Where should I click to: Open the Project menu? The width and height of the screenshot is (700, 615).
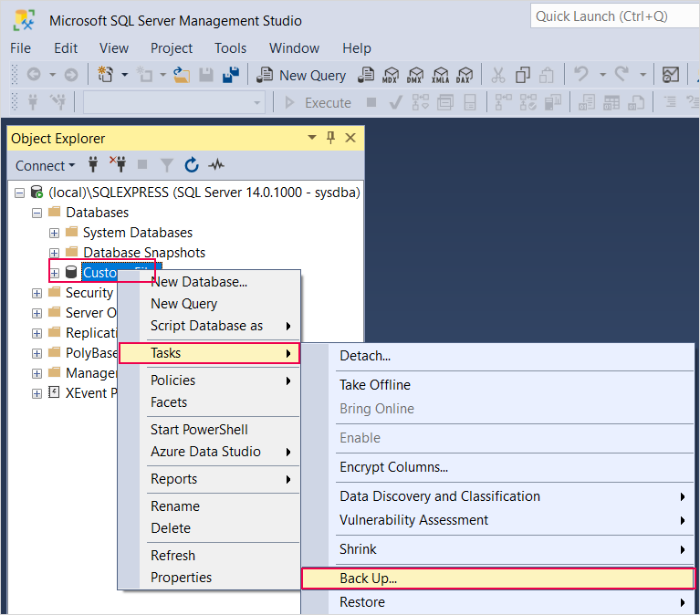coord(172,47)
